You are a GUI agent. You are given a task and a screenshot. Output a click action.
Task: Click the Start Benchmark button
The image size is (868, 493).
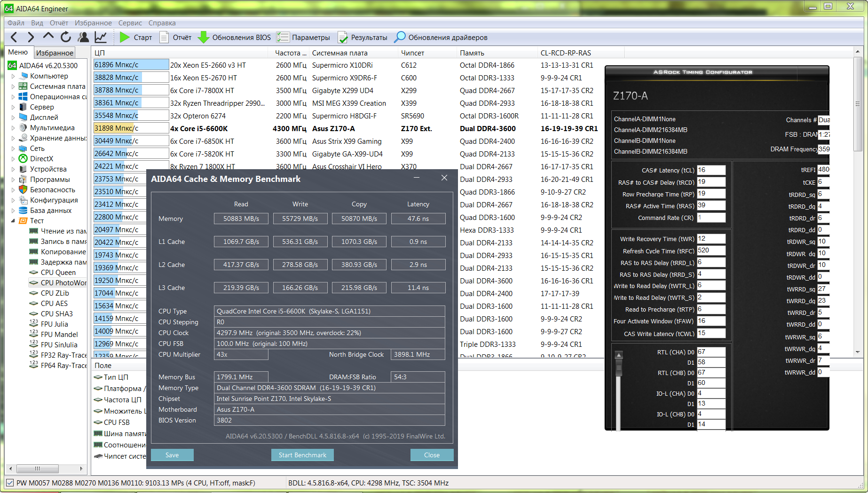[x=302, y=455]
